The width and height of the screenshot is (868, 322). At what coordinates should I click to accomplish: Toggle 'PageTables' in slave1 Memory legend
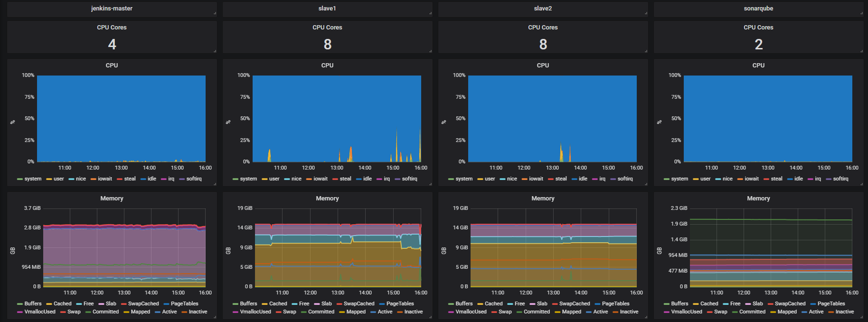point(400,304)
